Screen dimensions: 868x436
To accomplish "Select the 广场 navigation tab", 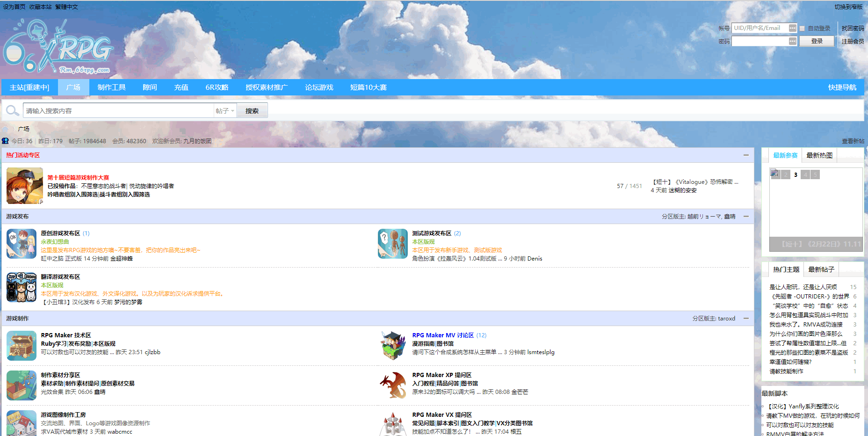I will (73, 87).
